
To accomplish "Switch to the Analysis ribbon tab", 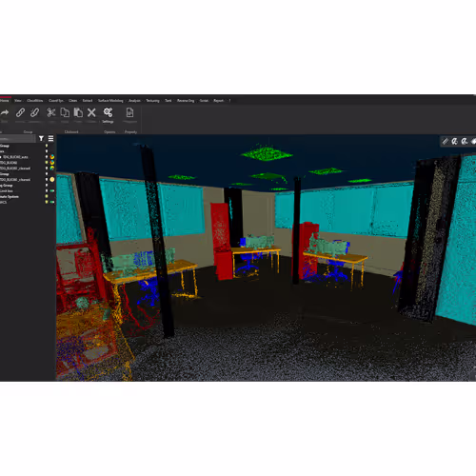I will tap(134, 101).
